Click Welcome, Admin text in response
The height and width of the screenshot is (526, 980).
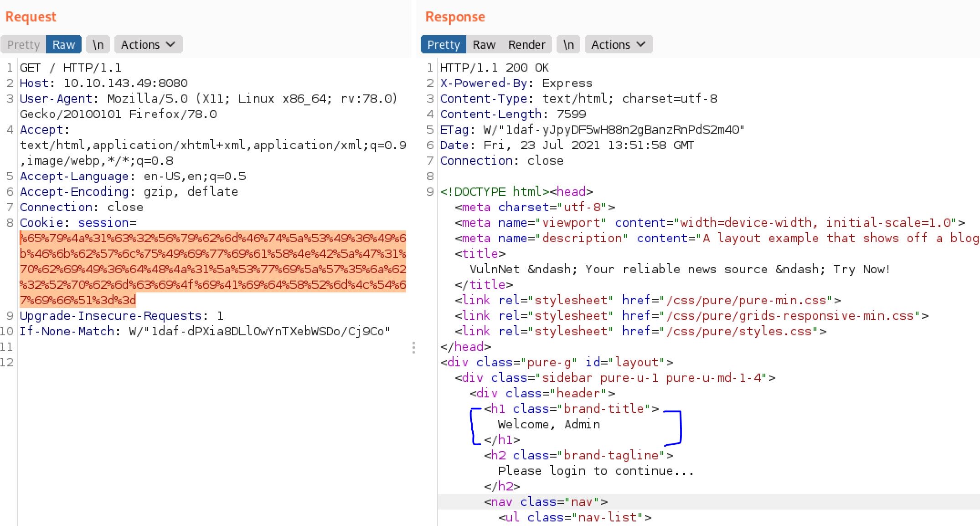point(548,424)
